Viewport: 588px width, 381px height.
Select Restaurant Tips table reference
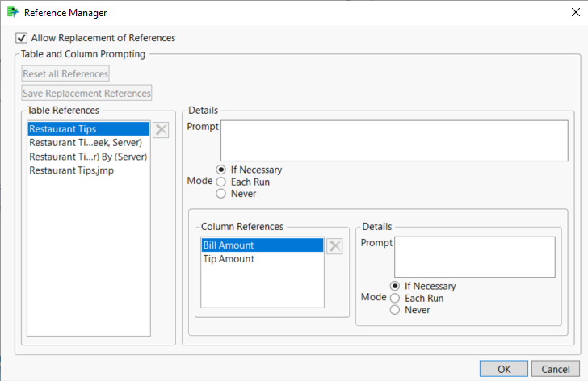tap(87, 128)
